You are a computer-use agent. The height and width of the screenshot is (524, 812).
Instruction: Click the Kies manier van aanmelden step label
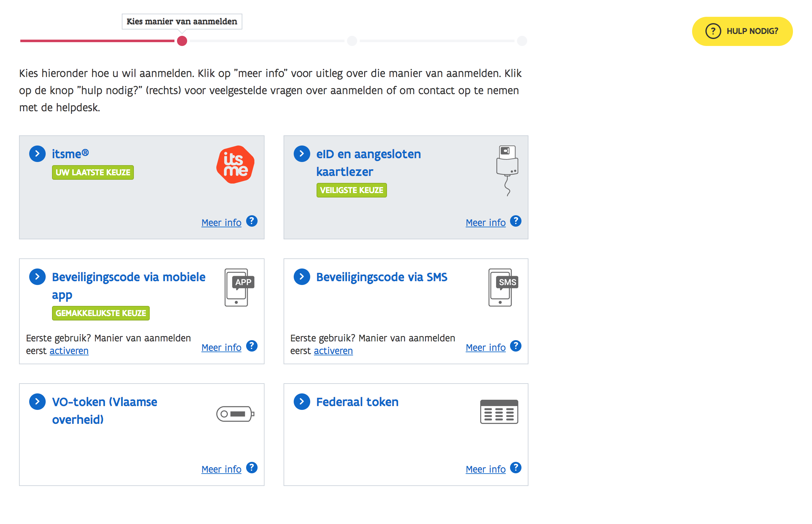(x=182, y=22)
